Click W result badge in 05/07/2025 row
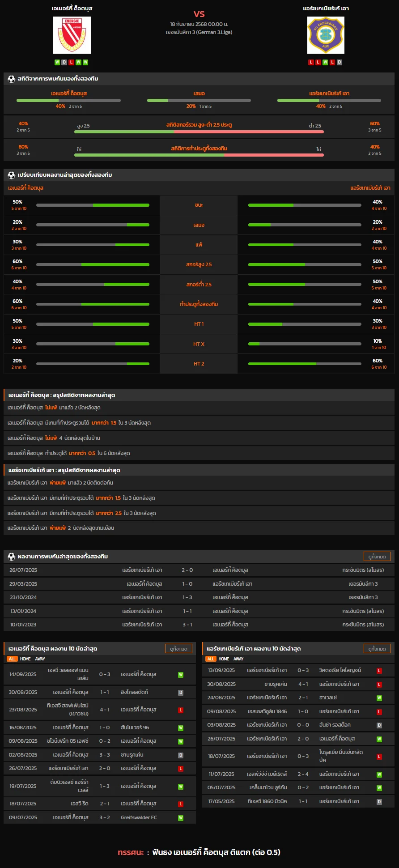This screenshot has width=399, height=868. tap(379, 788)
